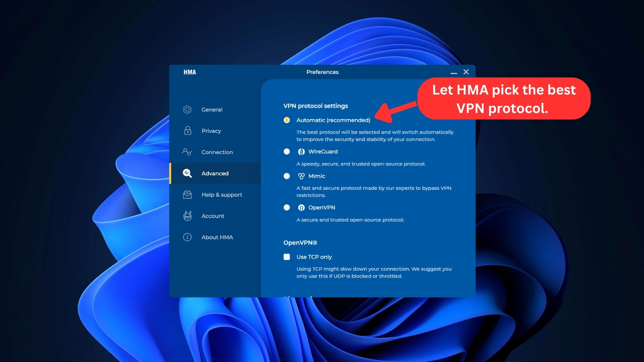Click the OpenVPN protocol label
Screen dimensions: 644x362
pyautogui.click(x=322, y=208)
